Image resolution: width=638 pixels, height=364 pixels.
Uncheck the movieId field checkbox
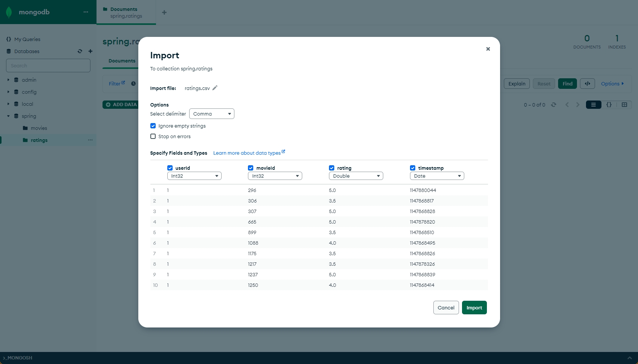tap(251, 168)
